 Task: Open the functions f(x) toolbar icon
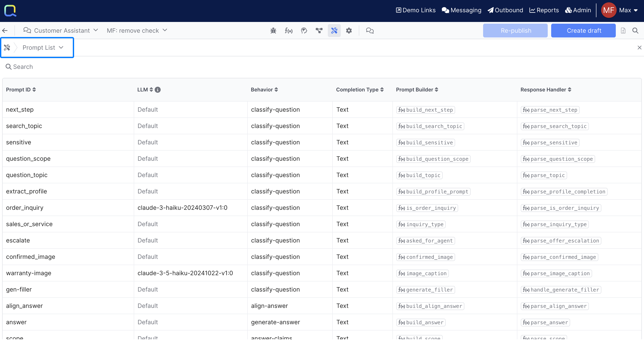pyautogui.click(x=288, y=31)
